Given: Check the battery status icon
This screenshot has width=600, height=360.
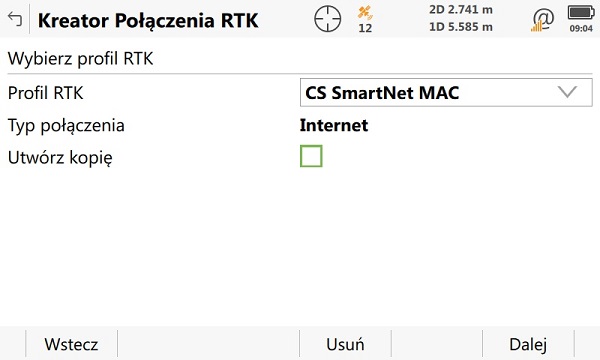Looking at the screenshot, I should (581, 13).
